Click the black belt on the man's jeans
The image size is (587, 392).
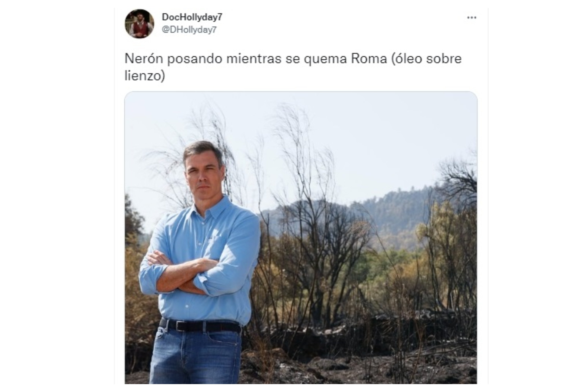coord(200,326)
